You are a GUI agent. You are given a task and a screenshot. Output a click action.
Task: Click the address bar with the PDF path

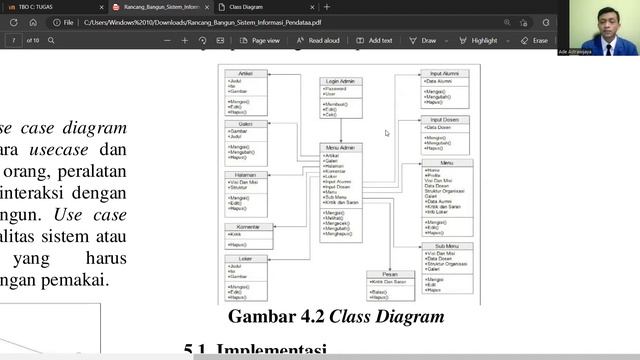203,22
